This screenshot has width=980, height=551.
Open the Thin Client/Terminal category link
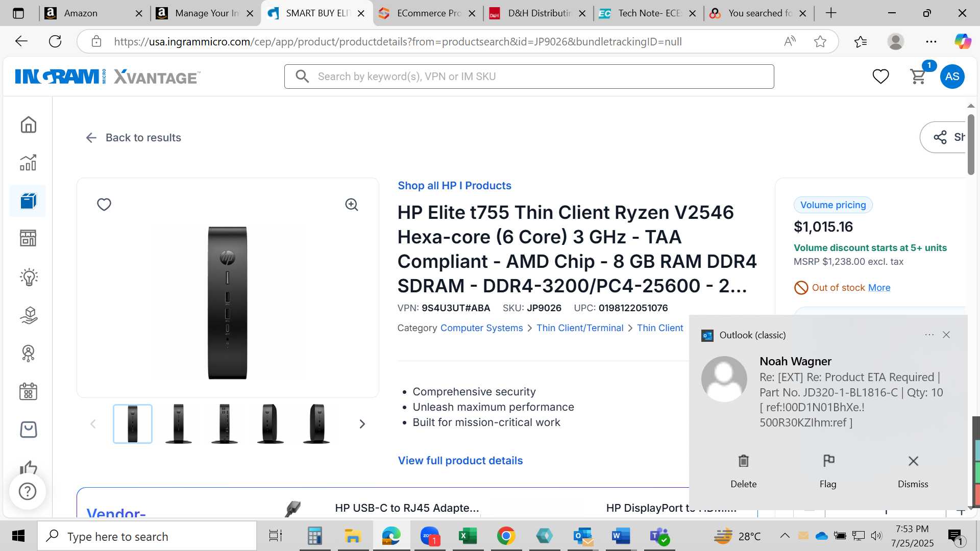[580, 328]
